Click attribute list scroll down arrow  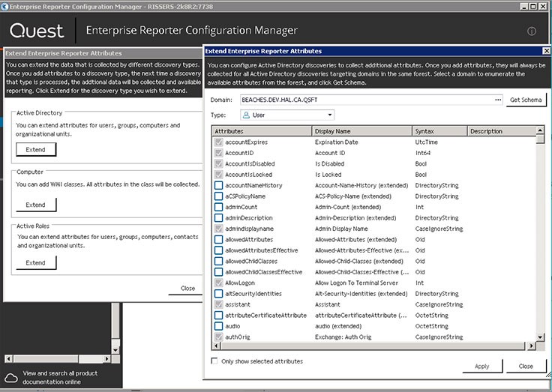(540, 337)
